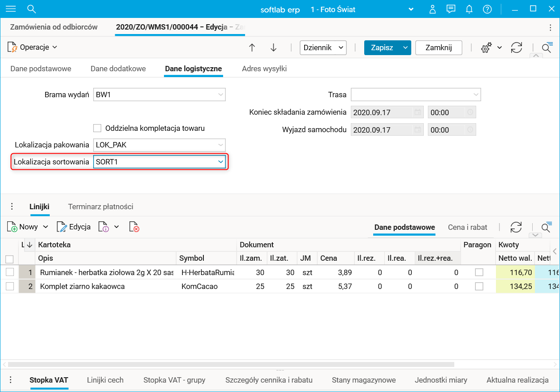
Task: Open the help question mark icon
Action: pyautogui.click(x=487, y=9)
